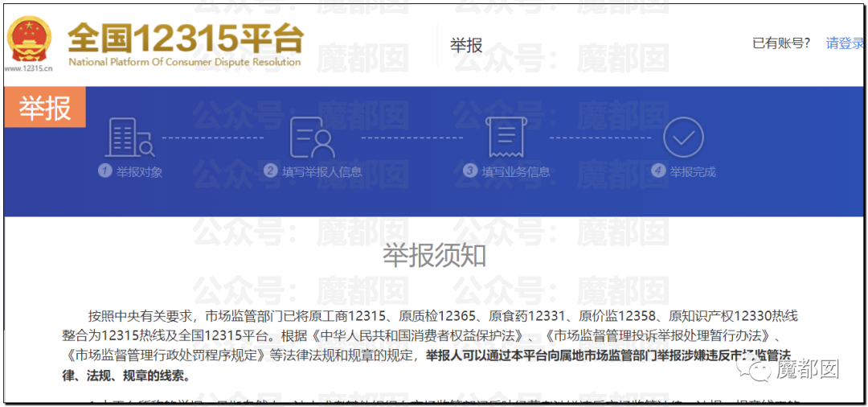Viewport: 868px width, 407px height.
Task: Click the national emblem logo
Action: (29, 40)
